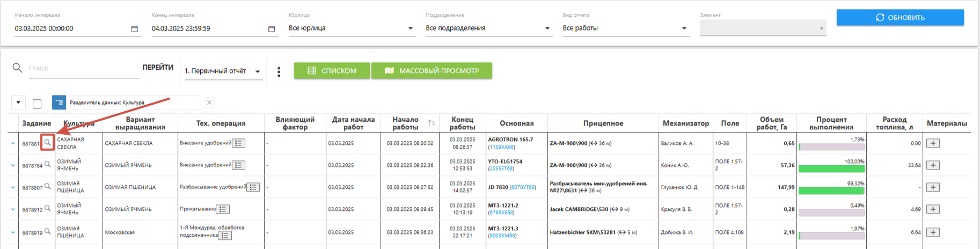Open the three-dot more options menu
980x249 pixels.
tap(279, 71)
